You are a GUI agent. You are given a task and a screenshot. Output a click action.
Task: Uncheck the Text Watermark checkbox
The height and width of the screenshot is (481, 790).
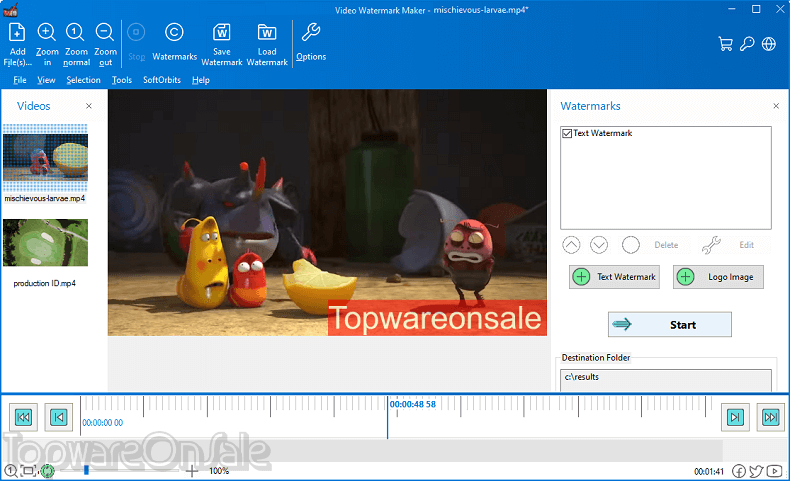coord(567,133)
